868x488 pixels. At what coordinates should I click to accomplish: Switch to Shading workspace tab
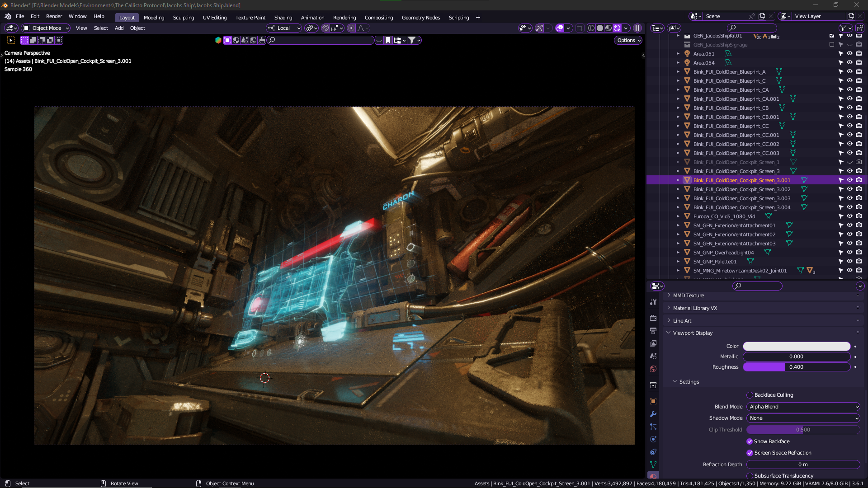pyautogui.click(x=283, y=18)
